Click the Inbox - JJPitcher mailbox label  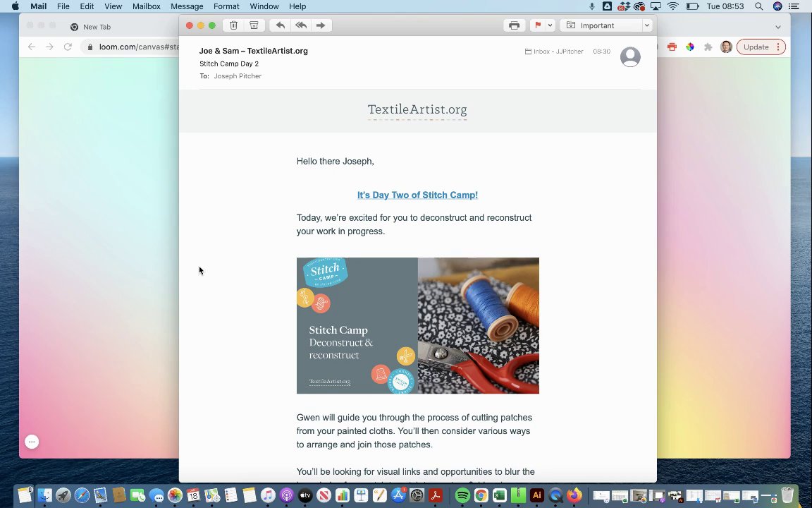[554, 52]
